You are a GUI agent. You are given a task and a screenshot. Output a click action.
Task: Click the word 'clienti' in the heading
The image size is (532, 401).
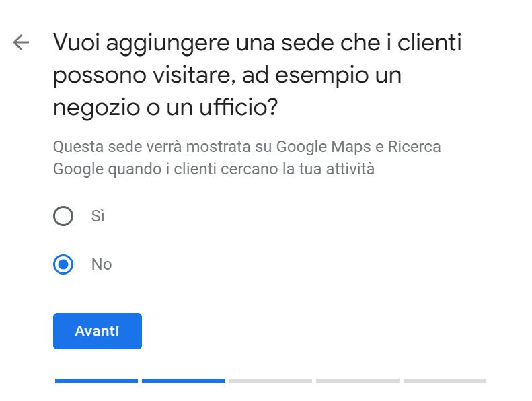(x=429, y=43)
